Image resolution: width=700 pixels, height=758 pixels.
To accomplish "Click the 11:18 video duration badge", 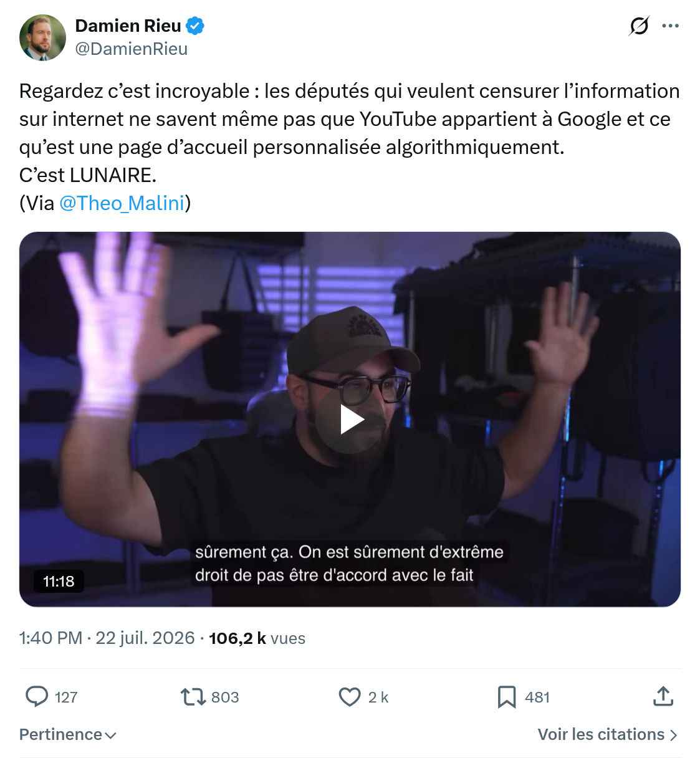I will [x=59, y=581].
